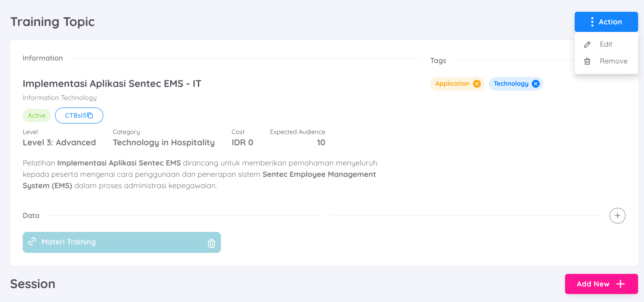
Task: Add new data with the circled plus
Action: coord(617,215)
